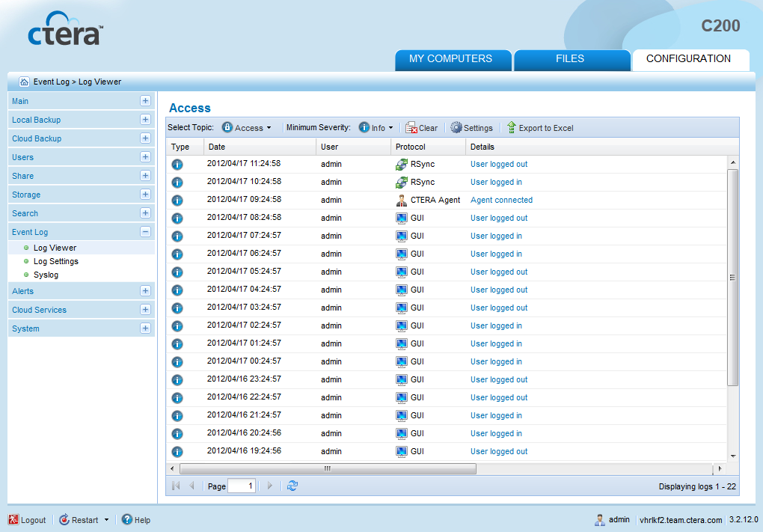Open the Minimum Severity Info dropdown
This screenshot has height=532, width=763.
click(376, 127)
